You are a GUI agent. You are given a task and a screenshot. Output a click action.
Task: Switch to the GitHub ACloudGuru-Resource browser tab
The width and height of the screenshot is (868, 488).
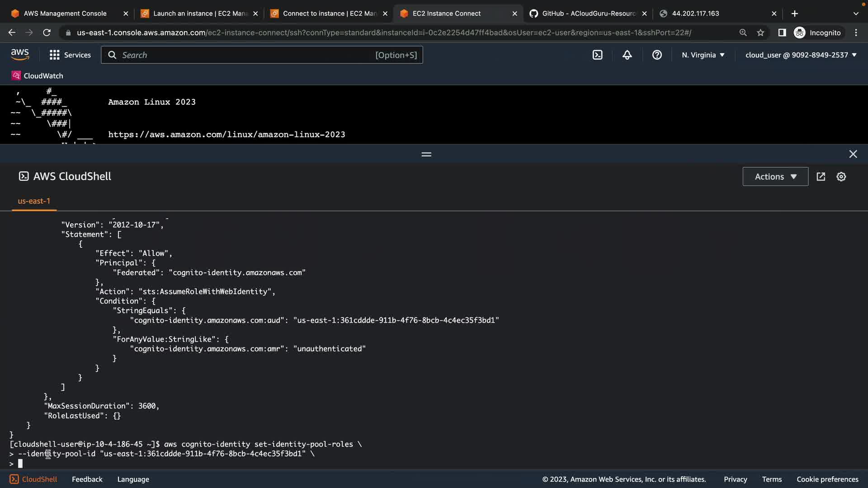coord(588,14)
